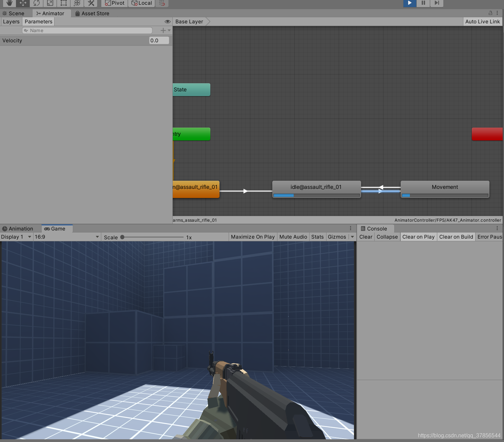Screen dimensions: 504x442
Task: Toggle Pivot handle position
Action: (x=114, y=3)
